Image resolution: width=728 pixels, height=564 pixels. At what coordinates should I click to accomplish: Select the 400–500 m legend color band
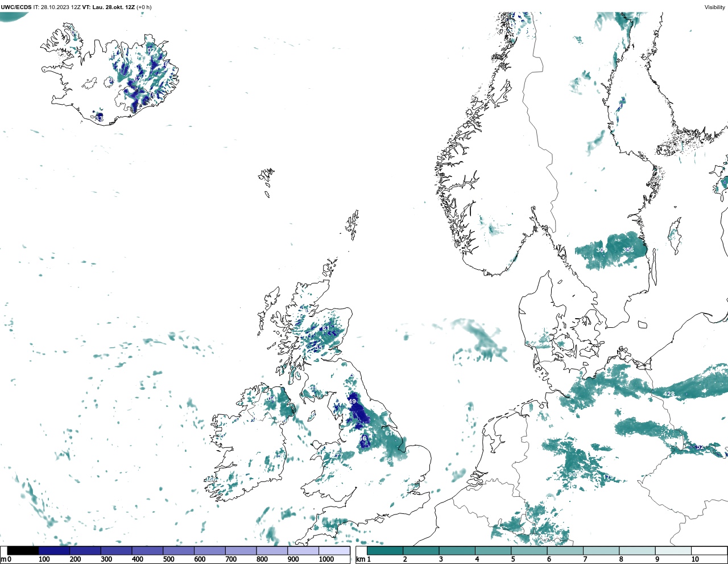(x=147, y=551)
